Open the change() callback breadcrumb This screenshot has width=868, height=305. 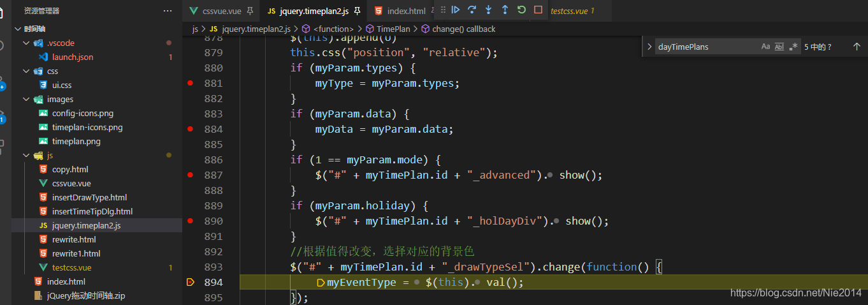[458, 29]
